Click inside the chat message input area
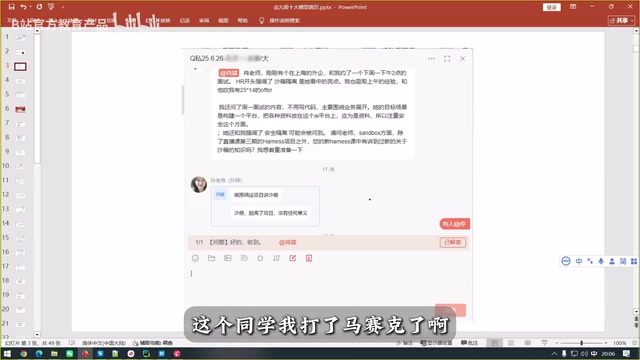 [328, 284]
